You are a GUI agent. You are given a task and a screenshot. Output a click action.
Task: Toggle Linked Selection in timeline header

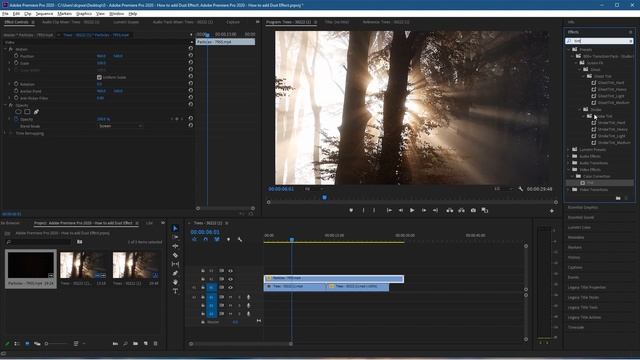coord(217,240)
